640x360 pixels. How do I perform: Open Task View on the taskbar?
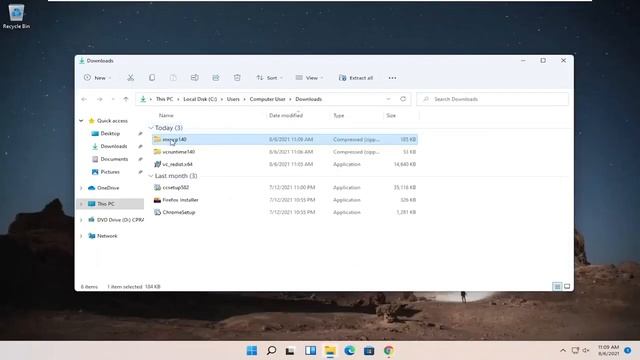click(290, 351)
